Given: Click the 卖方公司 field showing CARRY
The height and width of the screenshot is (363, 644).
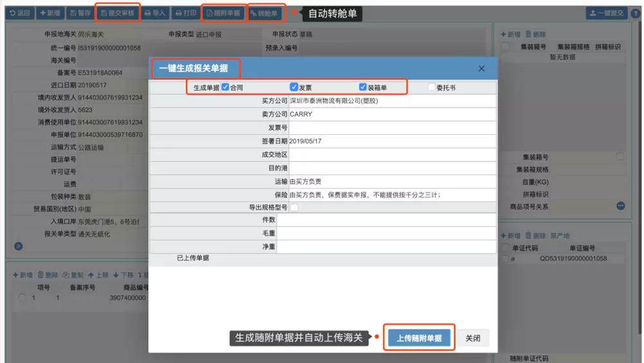Looking at the screenshot, I should click(392, 114).
